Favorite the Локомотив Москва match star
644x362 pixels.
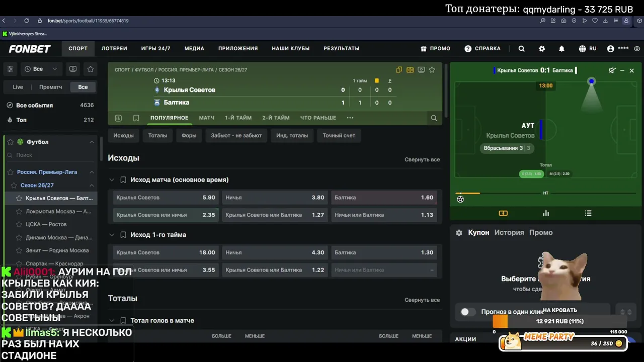[x=19, y=212]
